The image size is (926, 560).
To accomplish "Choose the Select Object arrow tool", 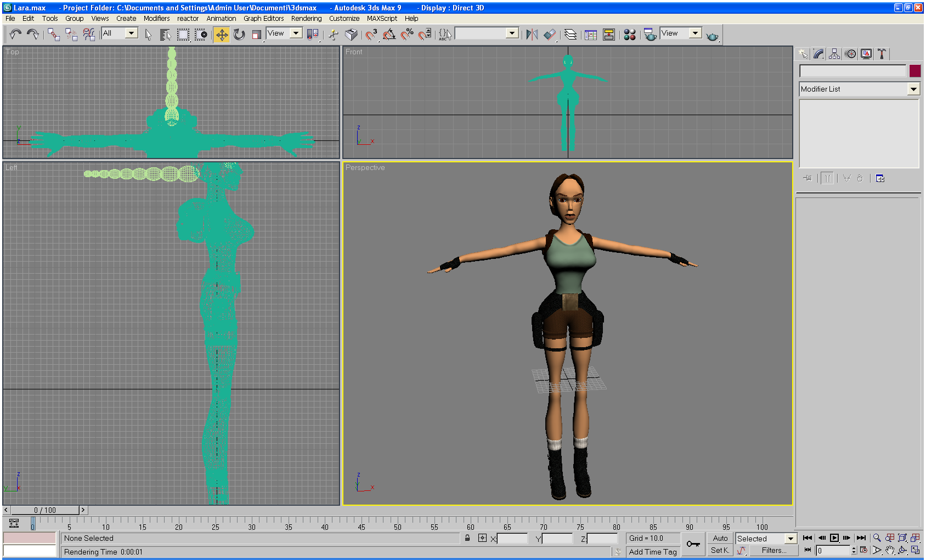I will click(x=148, y=35).
